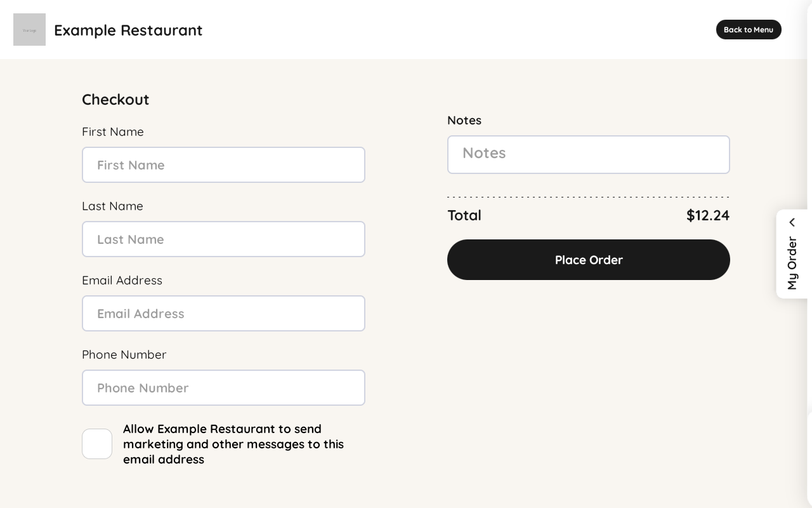Click the marketing consent text label
Image resolution: width=812 pixels, height=508 pixels.
(233, 444)
